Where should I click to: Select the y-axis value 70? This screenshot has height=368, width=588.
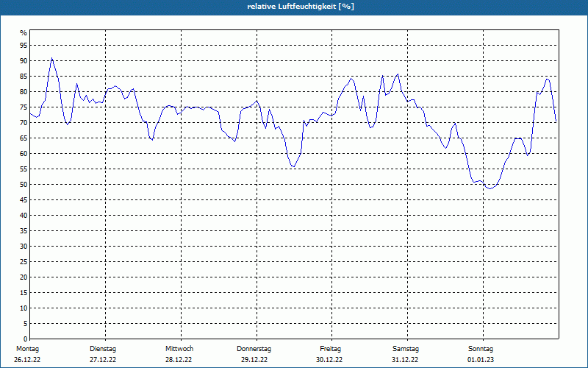pos(24,123)
